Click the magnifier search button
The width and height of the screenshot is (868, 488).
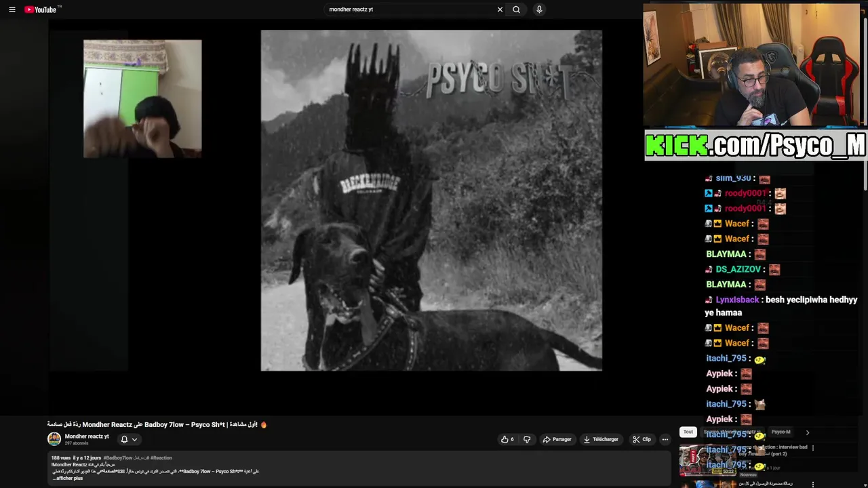516,9
